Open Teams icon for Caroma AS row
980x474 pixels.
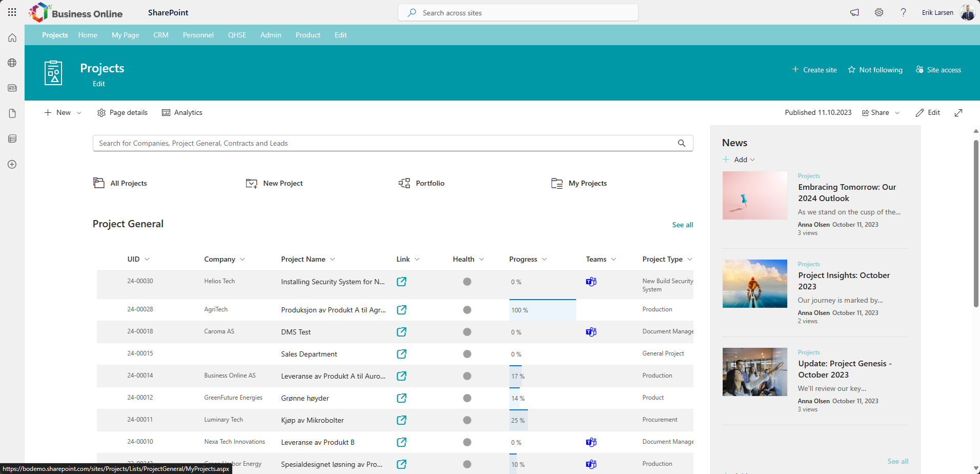click(x=591, y=332)
